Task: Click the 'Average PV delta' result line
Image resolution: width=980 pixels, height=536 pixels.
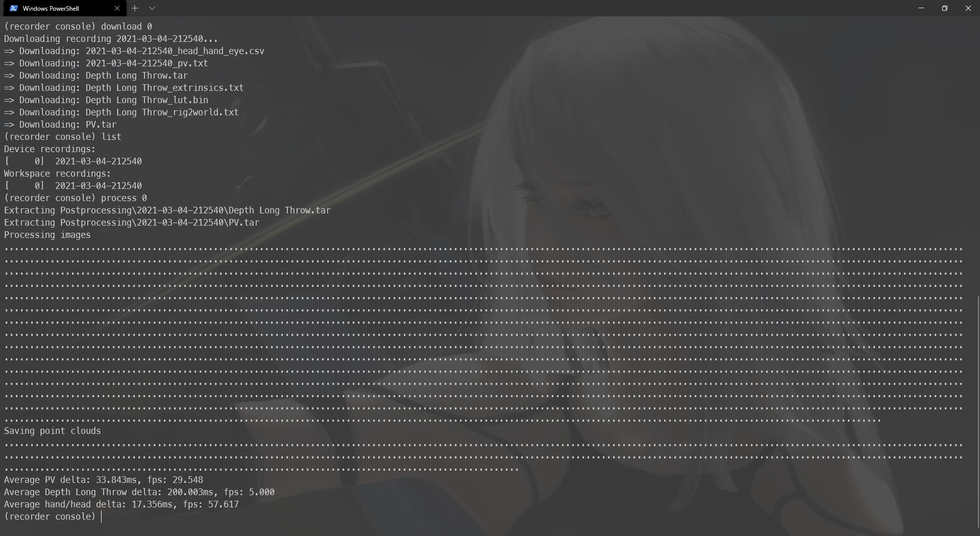Action: click(x=103, y=480)
